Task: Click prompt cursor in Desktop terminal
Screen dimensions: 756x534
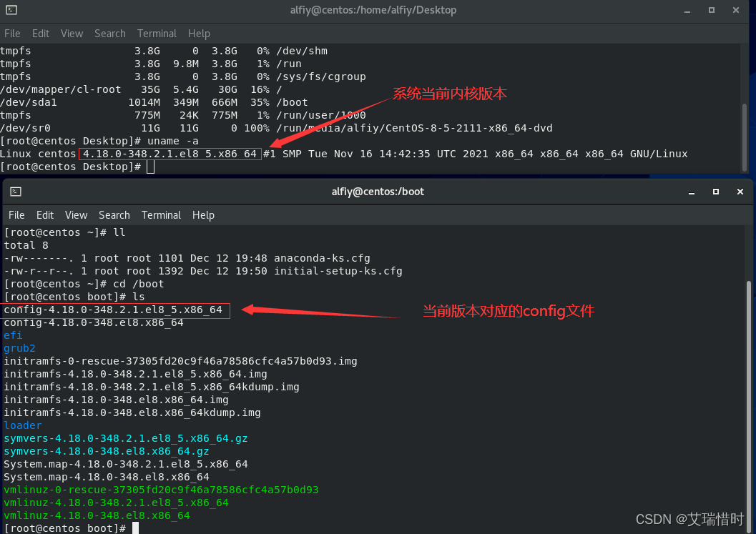Action: 150,167
